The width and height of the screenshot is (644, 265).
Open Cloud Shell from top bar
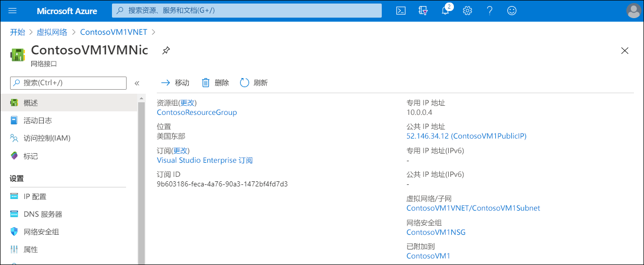point(401,11)
